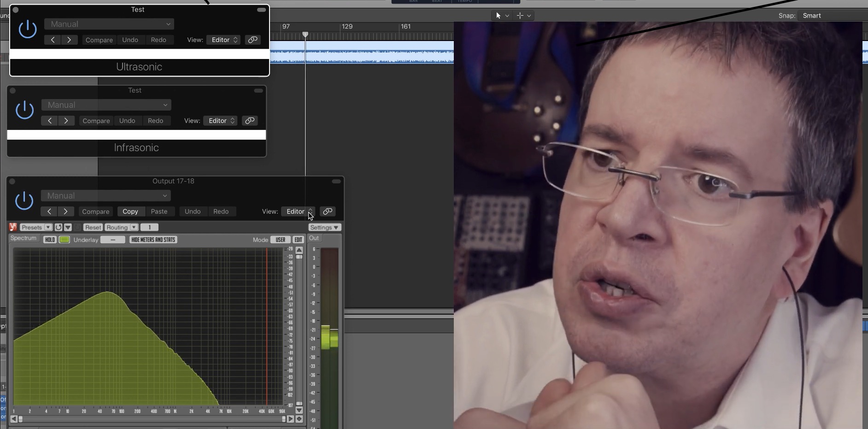Toggle link icon in Infrasonic window
Screen dimensions: 868x429
coord(250,121)
